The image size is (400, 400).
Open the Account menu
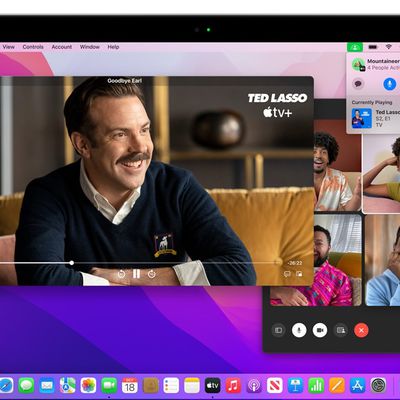point(62,47)
